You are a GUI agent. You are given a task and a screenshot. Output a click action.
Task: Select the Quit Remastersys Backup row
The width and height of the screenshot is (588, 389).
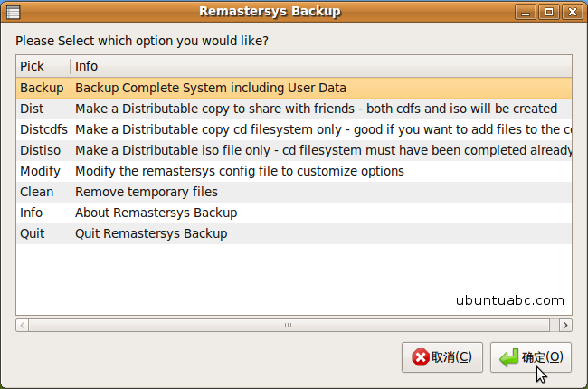(294, 233)
